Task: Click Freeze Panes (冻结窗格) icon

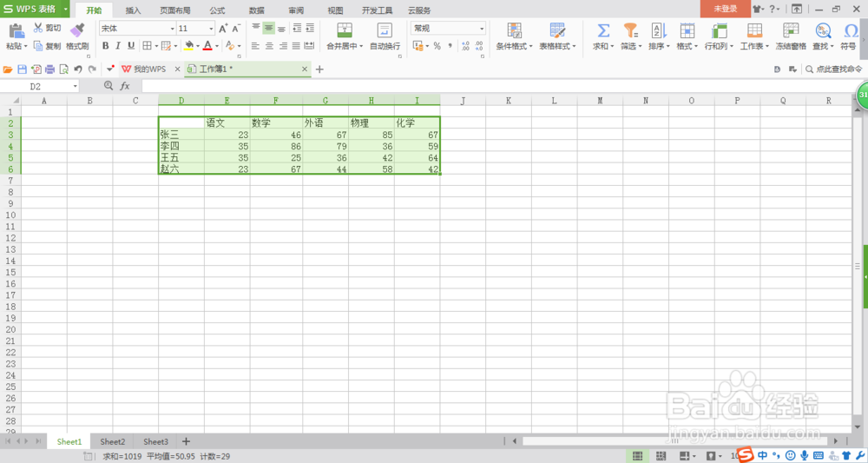Action: tap(791, 30)
